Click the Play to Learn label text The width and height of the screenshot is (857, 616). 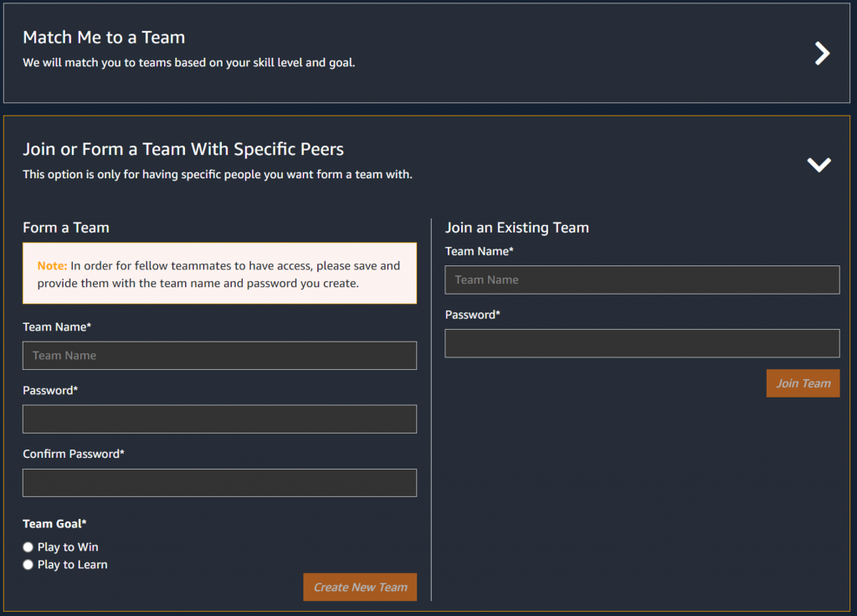(72, 565)
